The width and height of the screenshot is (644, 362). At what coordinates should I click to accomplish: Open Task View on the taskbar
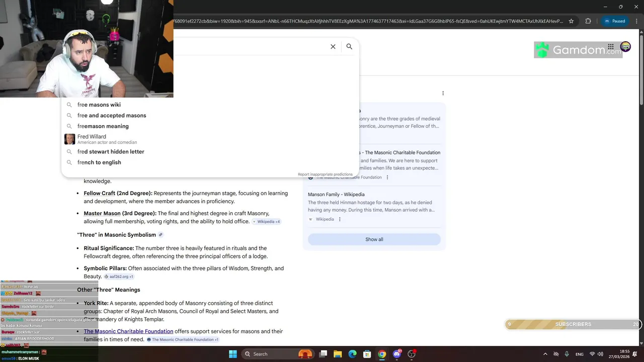pos(323,354)
